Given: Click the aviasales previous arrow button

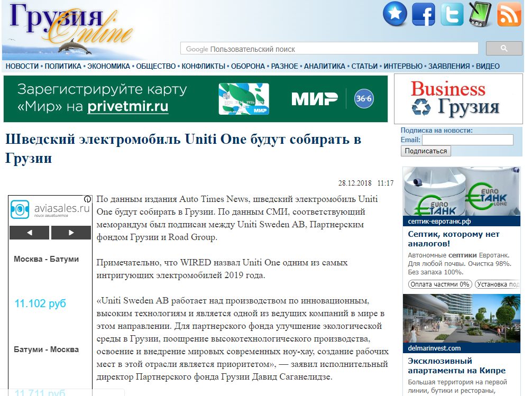Looking at the screenshot, I should (30, 233).
